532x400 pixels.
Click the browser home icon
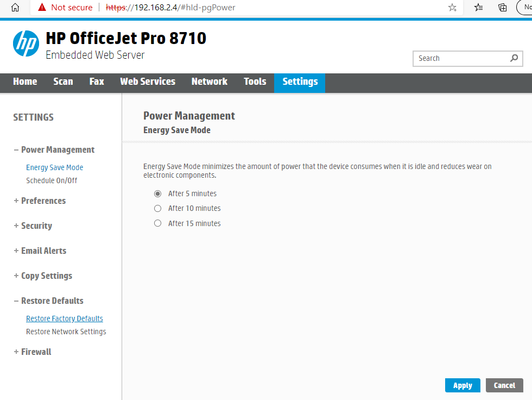[x=15, y=8]
